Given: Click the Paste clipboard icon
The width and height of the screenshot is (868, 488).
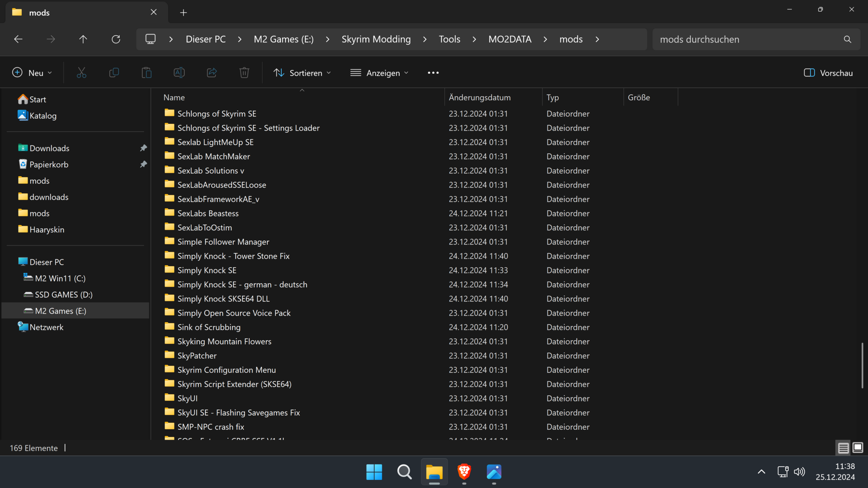Looking at the screenshot, I should 146,73.
